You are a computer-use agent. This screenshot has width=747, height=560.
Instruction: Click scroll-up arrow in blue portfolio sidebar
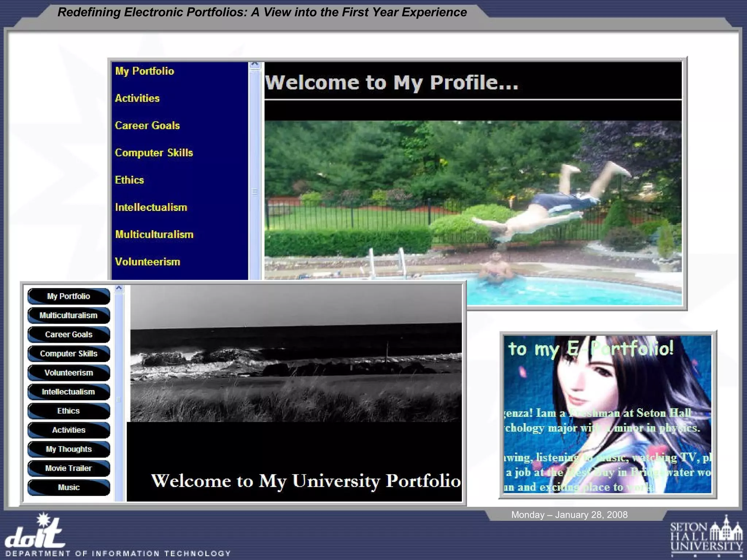coord(255,65)
